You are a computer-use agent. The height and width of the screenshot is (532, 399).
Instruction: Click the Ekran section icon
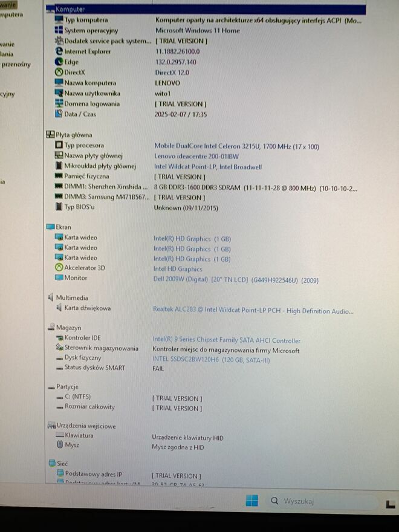tap(51, 227)
